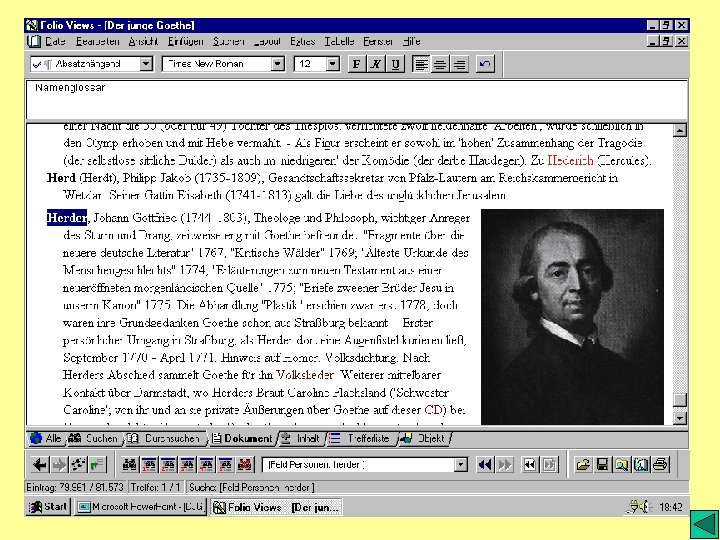720x540 pixels.
Task: Click the Bold (F) formatting button
Action: click(356, 64)
